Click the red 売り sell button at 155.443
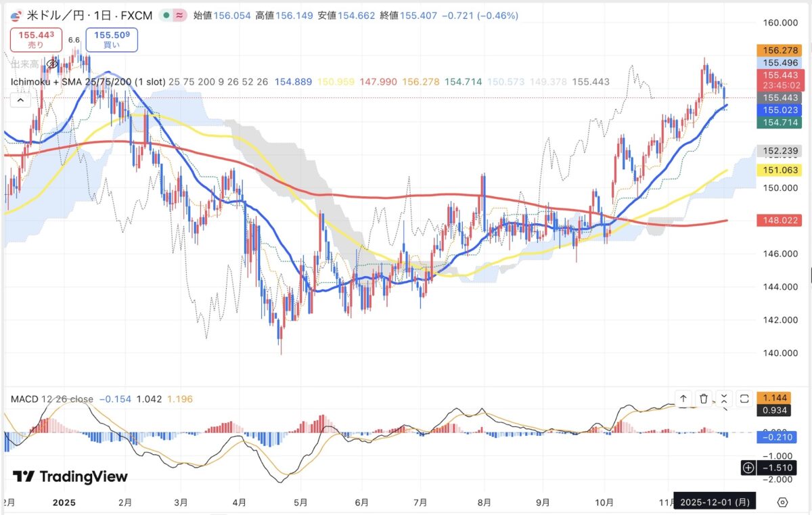812x515 pixels. pyautogui.click(x=37, y=39)
